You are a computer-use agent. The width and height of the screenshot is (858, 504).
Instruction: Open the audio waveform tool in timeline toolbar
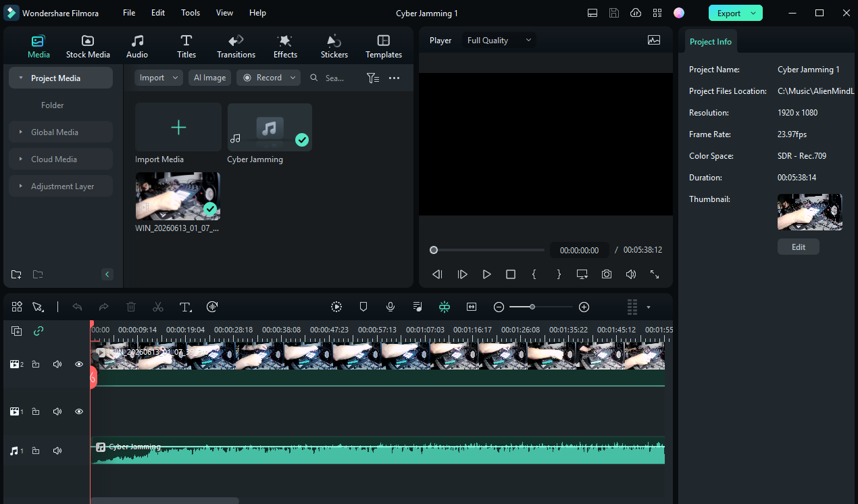tap(212, 307)
